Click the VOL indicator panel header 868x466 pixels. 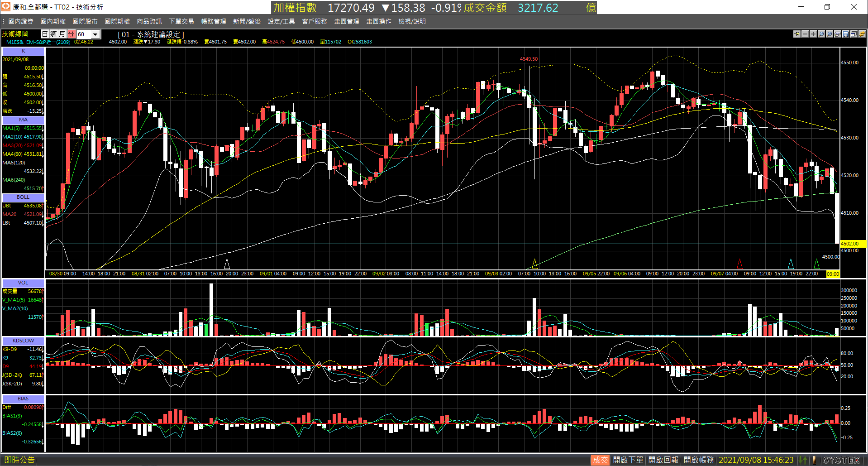(23, 283)
